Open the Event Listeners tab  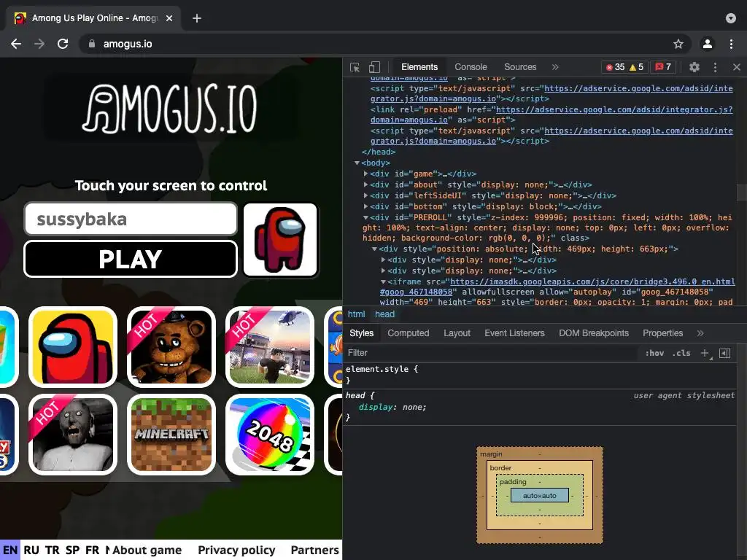[514, 333]
